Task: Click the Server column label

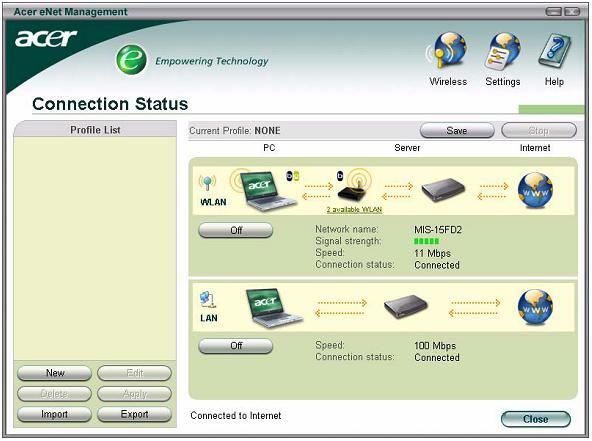Action: tap(407, 148)
